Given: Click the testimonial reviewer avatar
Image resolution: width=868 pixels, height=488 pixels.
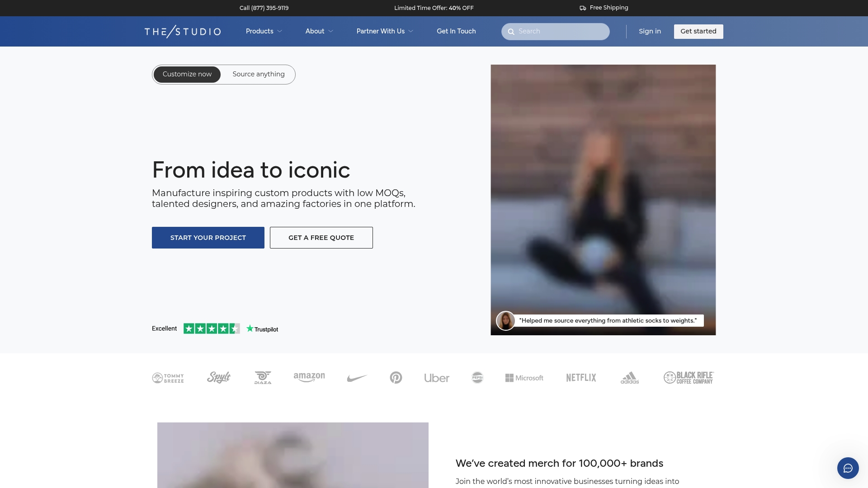Looking at the screenshot, I should coord(505,321).
